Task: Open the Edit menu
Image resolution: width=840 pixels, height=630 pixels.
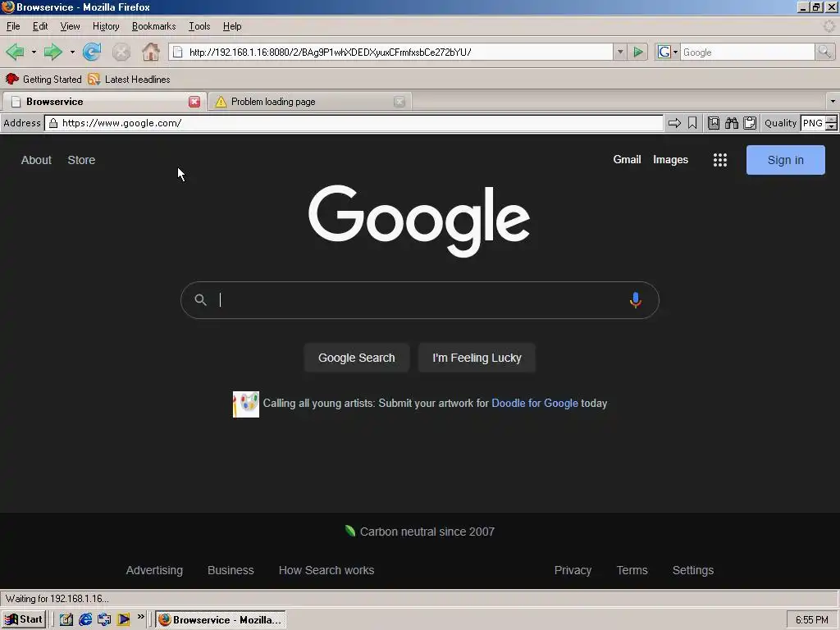Action: [x=40, y=26]
